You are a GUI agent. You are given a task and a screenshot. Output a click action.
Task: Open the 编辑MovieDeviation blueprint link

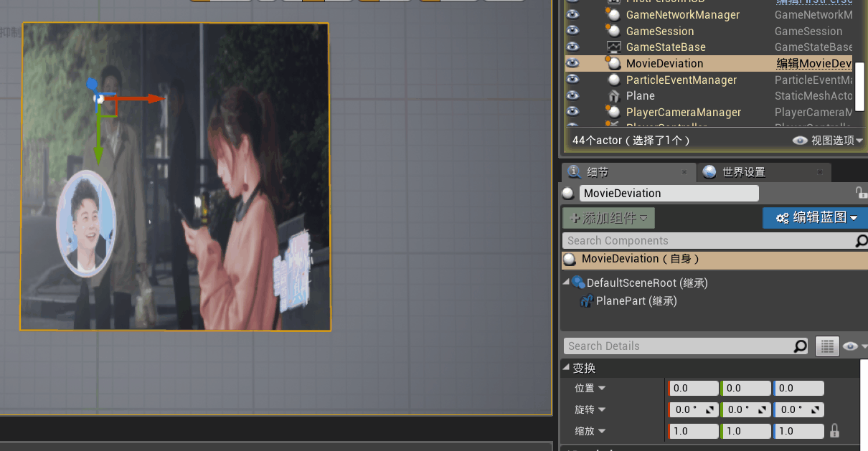click(814, 63)
